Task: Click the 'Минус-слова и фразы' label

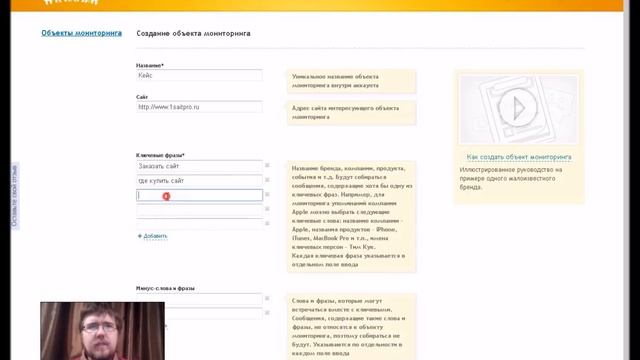Action: (165, 288)
